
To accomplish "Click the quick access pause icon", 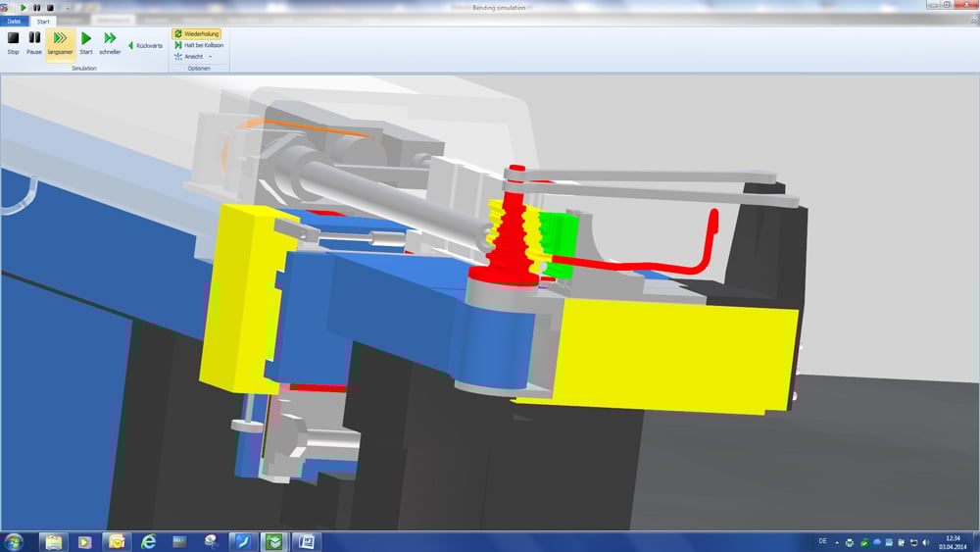I will [36, 7].
